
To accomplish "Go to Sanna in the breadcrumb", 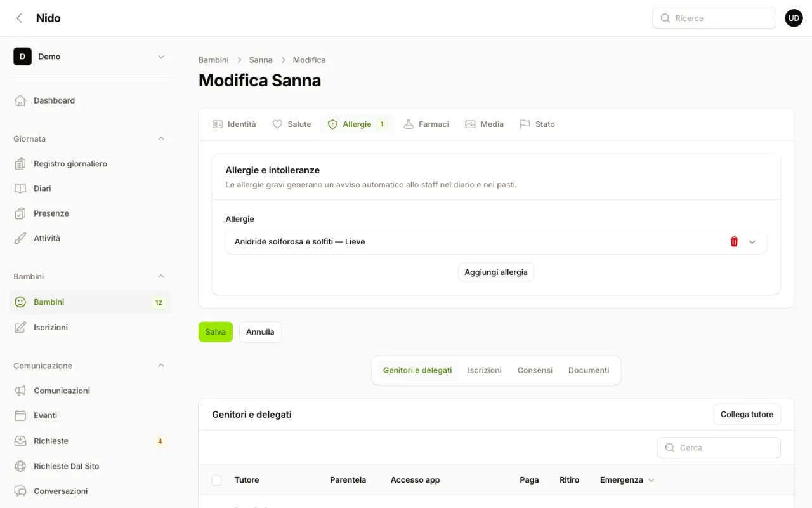I will (261, 60).
